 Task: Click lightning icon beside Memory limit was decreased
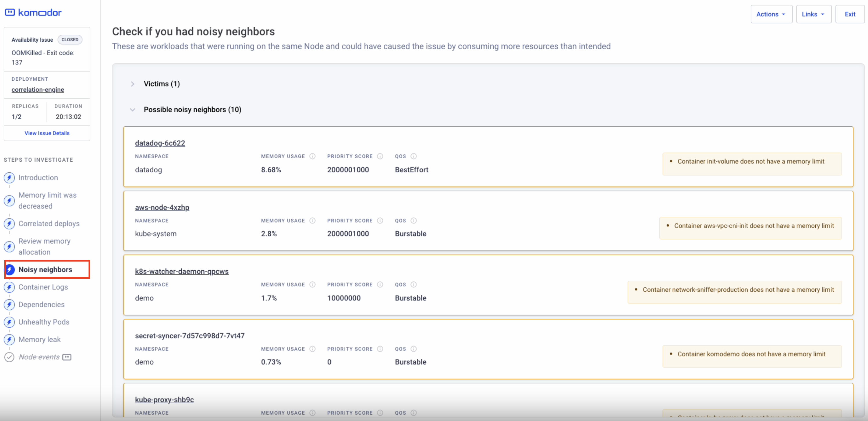10,201
